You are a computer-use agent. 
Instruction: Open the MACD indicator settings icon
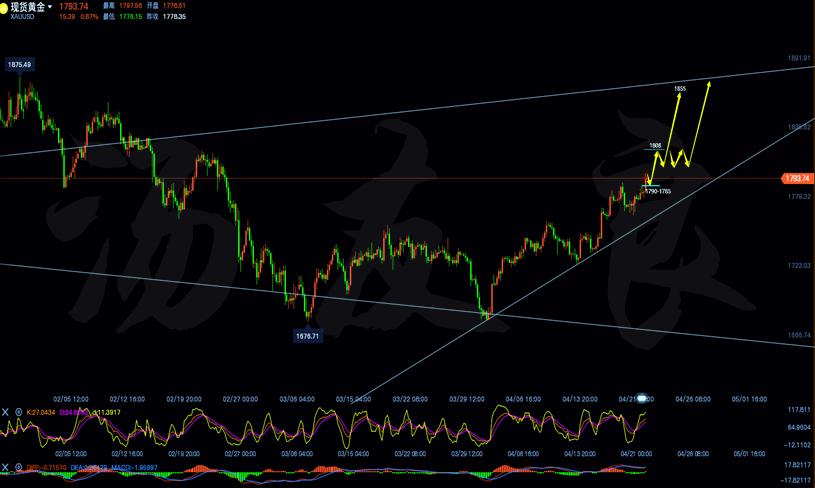[x=18, y=467]
